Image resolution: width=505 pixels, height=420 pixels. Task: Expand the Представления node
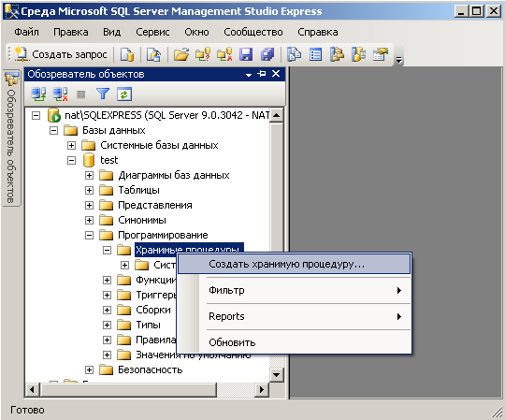point(89,205)
